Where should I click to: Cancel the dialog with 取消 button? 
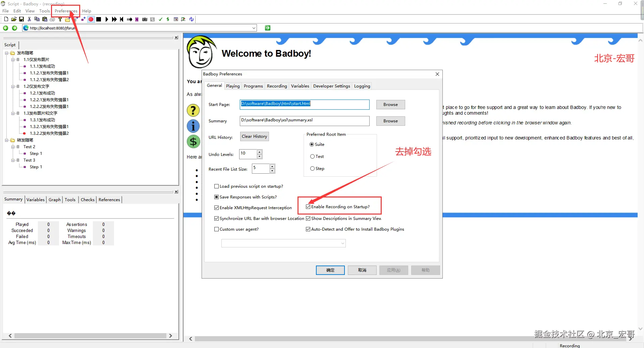[x=362, y=270]
